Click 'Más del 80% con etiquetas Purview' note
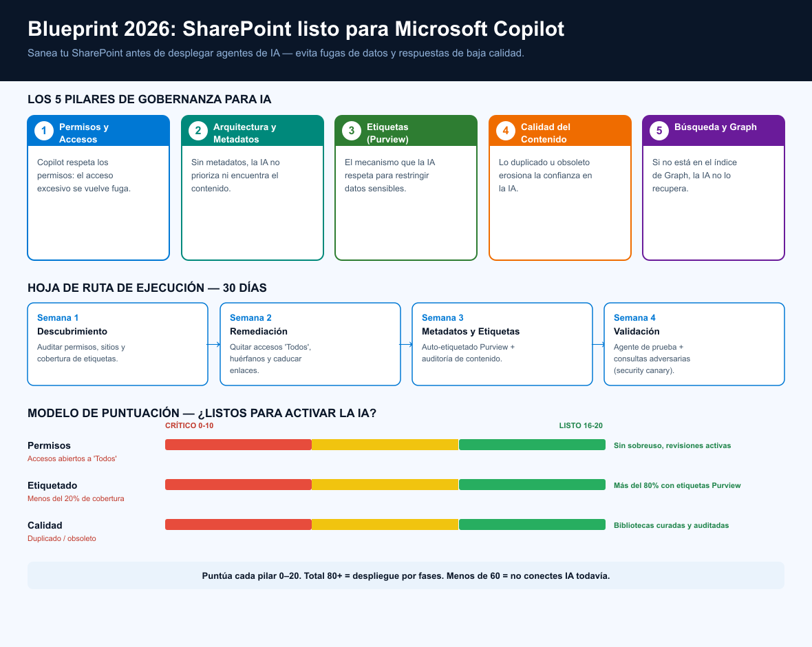 pyautogui.click(x=677, y=485)
